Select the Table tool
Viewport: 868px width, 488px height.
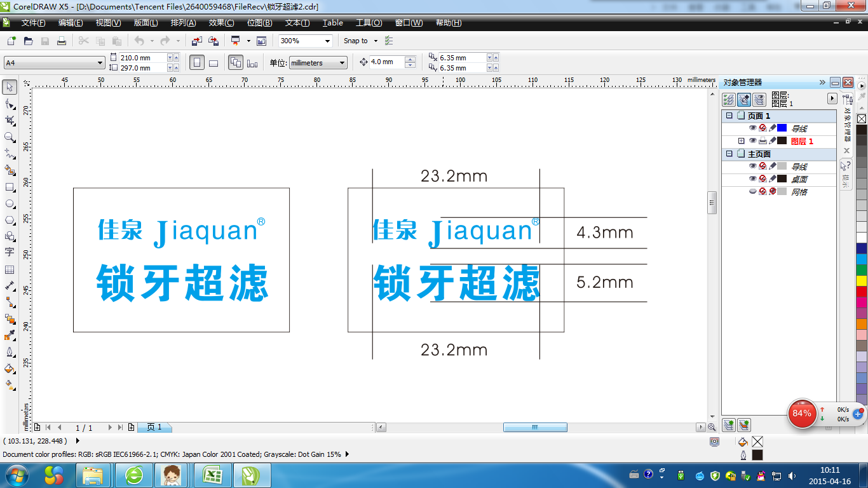coord(10,269)
